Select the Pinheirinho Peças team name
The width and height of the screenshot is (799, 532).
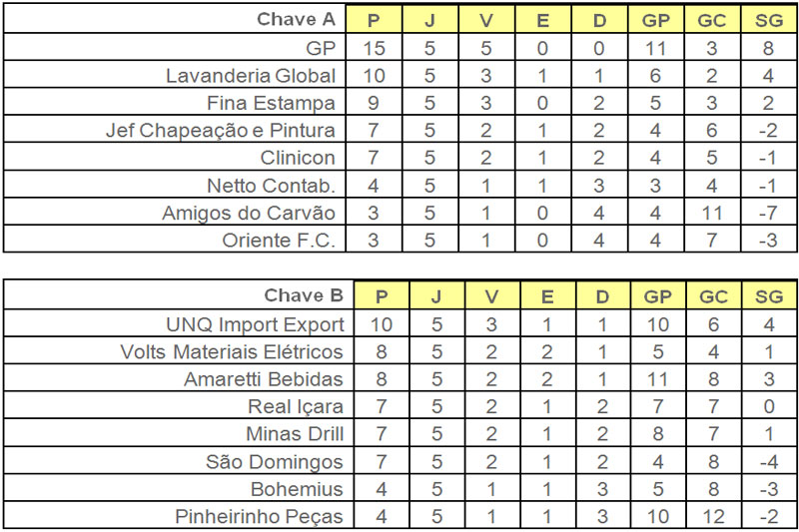[259, 516]
